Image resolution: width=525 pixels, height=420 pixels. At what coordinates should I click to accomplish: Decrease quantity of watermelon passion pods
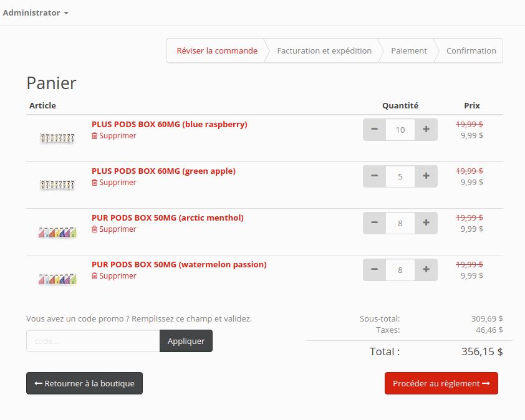click(374, 270)
